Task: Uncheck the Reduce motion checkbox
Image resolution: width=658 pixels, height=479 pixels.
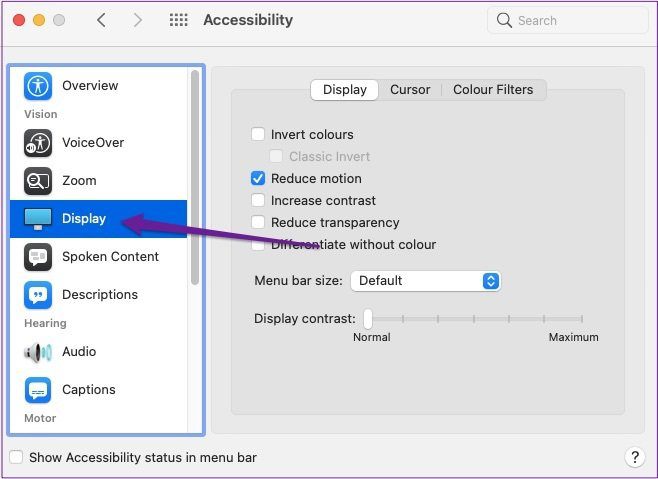Action: [x=258, y=178]
